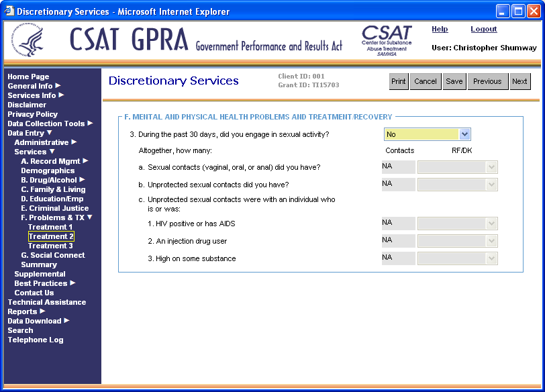Viewport: 545px width, 392px height.
Task: Open the sexual activity answer dropdown
Action: coord(465,134)
